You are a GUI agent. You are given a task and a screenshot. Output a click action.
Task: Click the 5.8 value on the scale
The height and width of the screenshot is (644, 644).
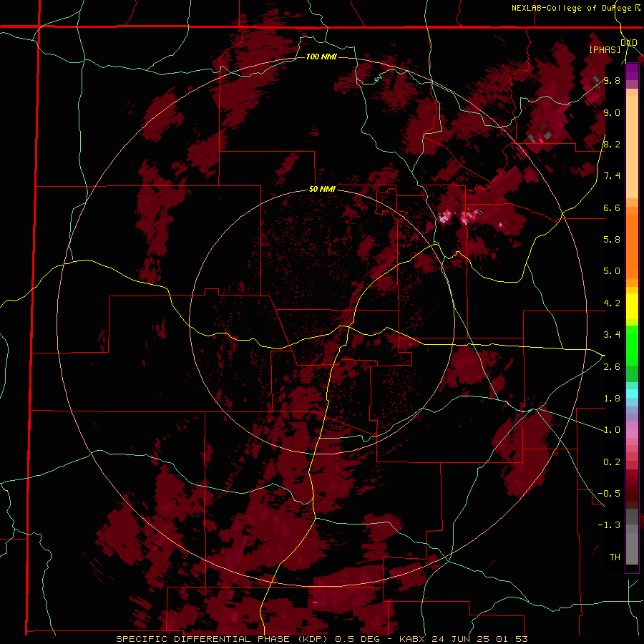click(612, 239)
